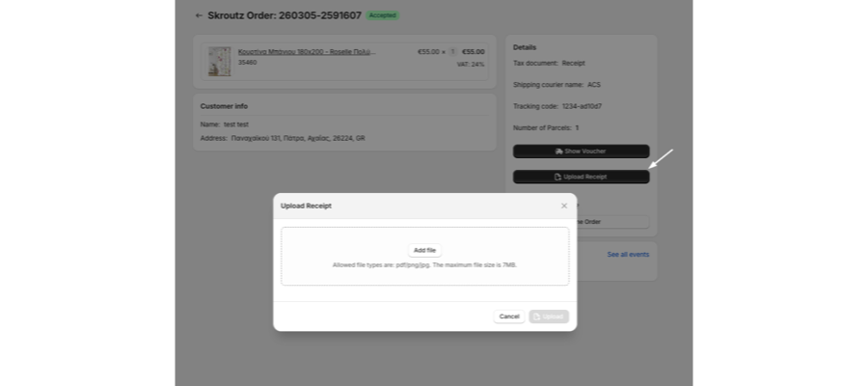Click the customer address line
868x386 pixels.
[283, 138]
